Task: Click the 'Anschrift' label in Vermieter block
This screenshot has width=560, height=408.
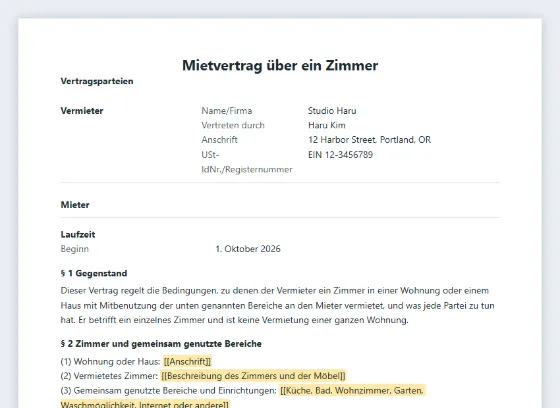Action: [x=219, y=140]
